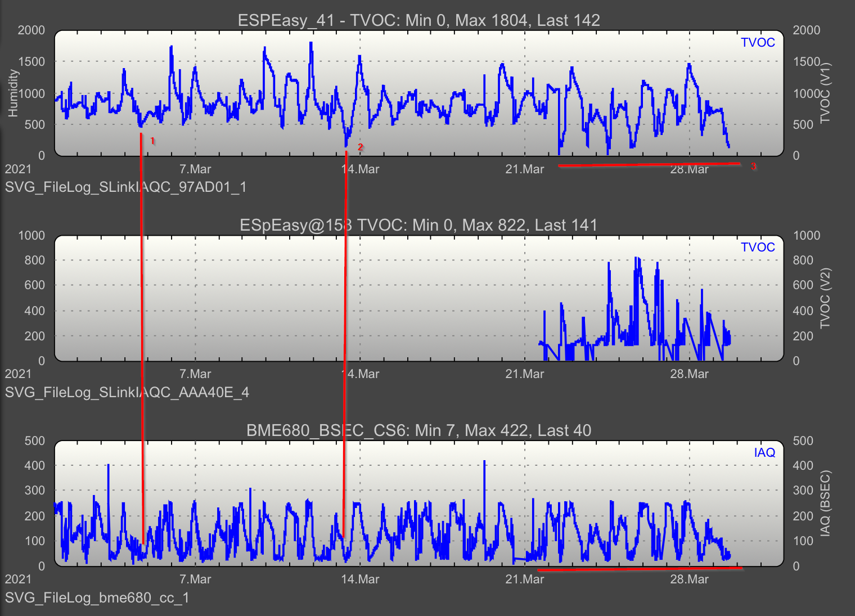The width and height of the screenshot is (855, 616).
Task: Click 21.Mar date under ESPEasy_41 plot
Action: tap(525, 169)
